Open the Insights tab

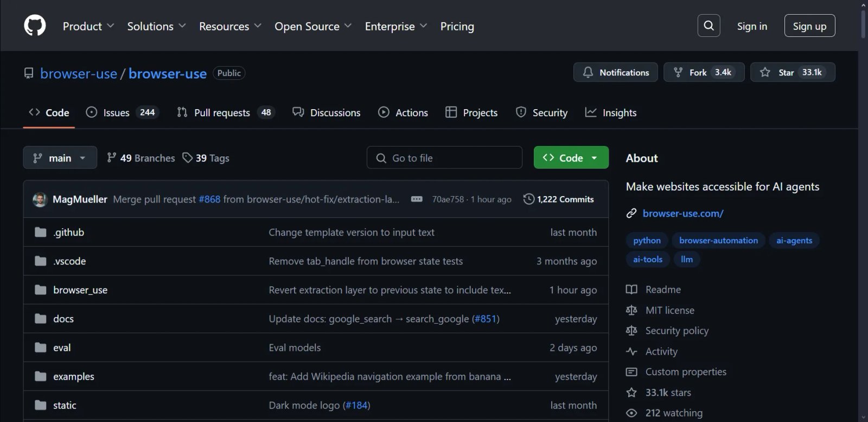tap(611, 112)
